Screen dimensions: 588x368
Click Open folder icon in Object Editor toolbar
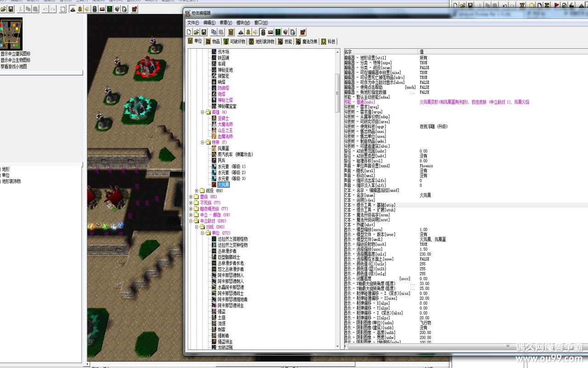(196, 32)
